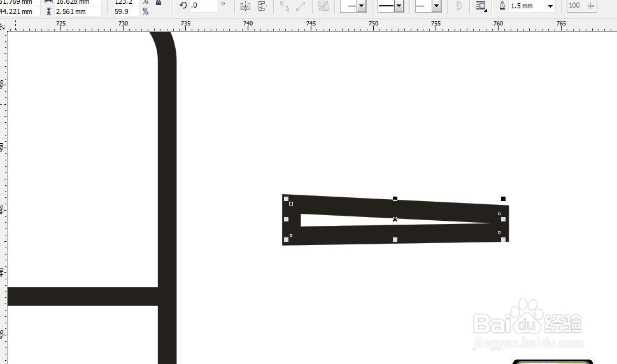This screenshot has height=364, width=617.
Task: Click the greyed connector nodes icon
Action: [x=285, y=6]
